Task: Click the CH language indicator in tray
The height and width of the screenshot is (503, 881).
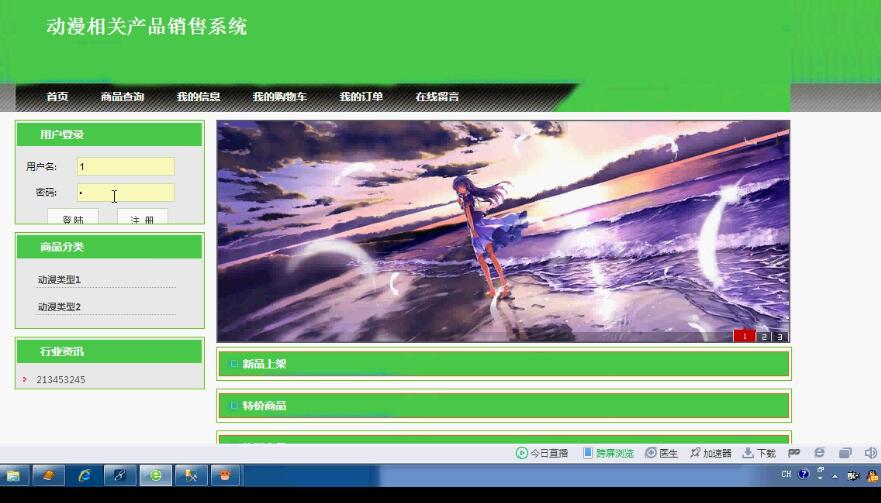Action: click(786, 474)
